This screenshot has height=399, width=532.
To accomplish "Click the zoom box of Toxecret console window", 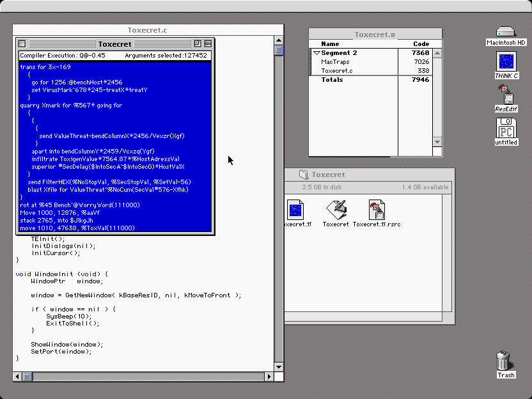I will tap(198, 43).
